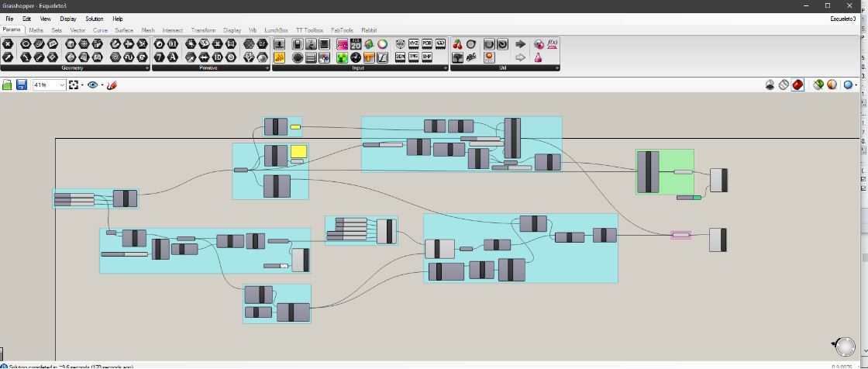Open the named views eye icon
Screen dimensions: 868x369
click(92, 84)
